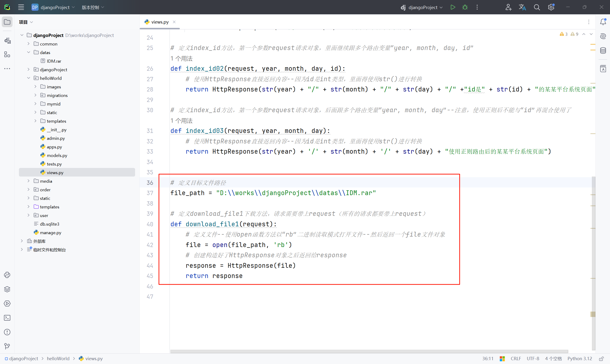Screen dimensions: 610x364
Task: Select tests.py in project tree
Action: point(54,164)
